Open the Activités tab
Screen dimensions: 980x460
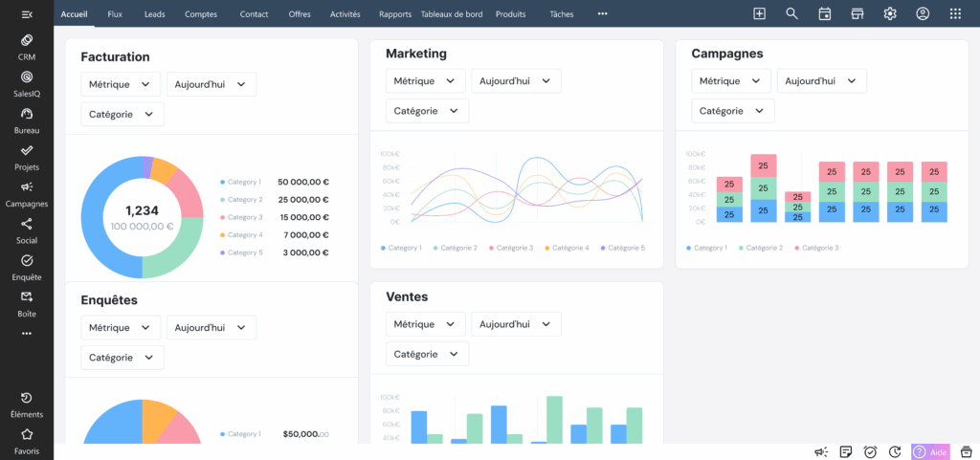345,13
